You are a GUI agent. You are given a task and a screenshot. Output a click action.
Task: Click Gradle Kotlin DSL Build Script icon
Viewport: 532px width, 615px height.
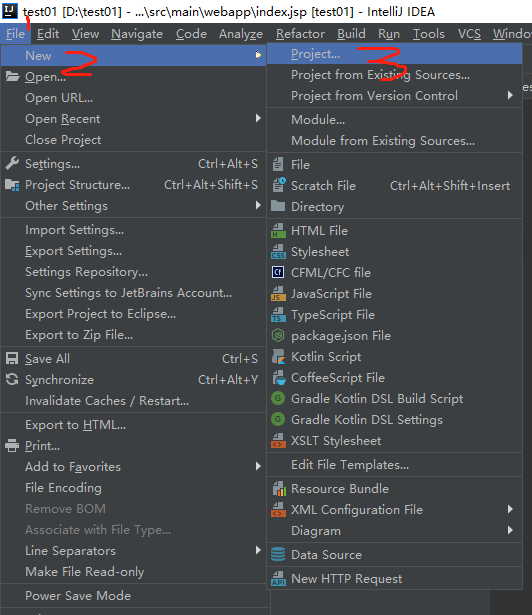(x=278, y=398)
